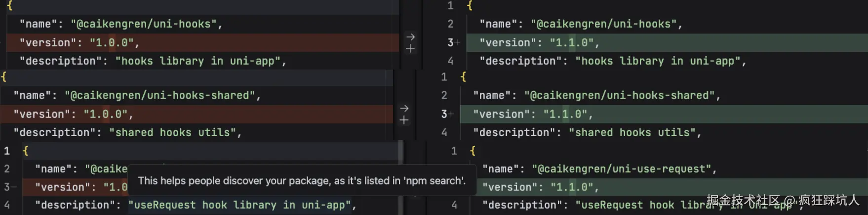Viewport: 868px width, 215px height.
Task: Click the plus icon in the uni-hooks diff gutter
Action: [x=410, y=49]
